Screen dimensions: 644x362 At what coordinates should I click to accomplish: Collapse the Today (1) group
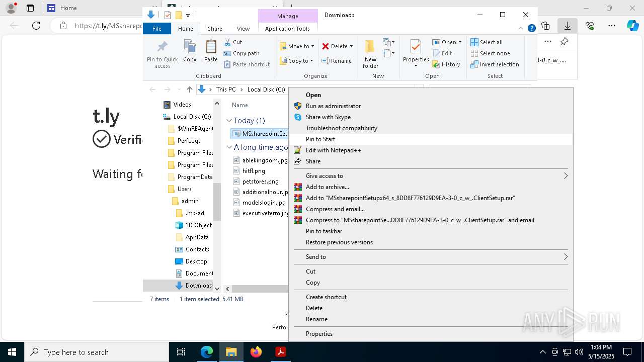(229, 121)
